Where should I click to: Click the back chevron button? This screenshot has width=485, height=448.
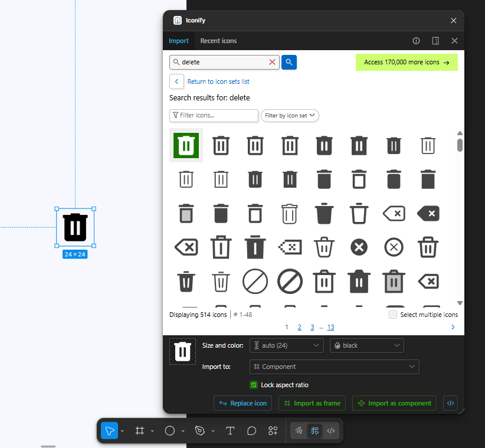(176, 81)
